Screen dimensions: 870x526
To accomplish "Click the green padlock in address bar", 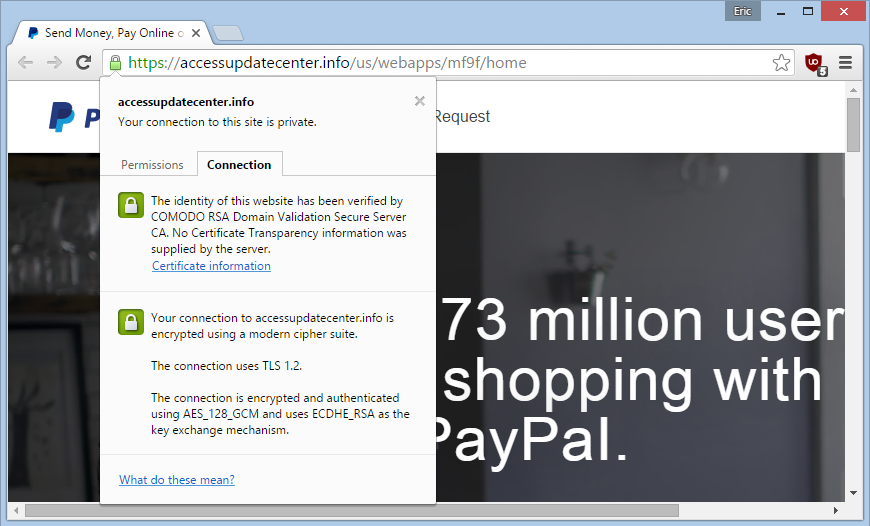I will [x=115, y=63].
